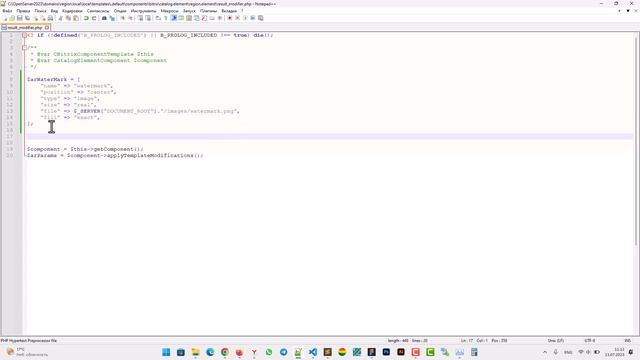Viewport: 640px width, 360px height.
Task: Toggle the highlighted indent guide button
Action: (x=173, y=18)
